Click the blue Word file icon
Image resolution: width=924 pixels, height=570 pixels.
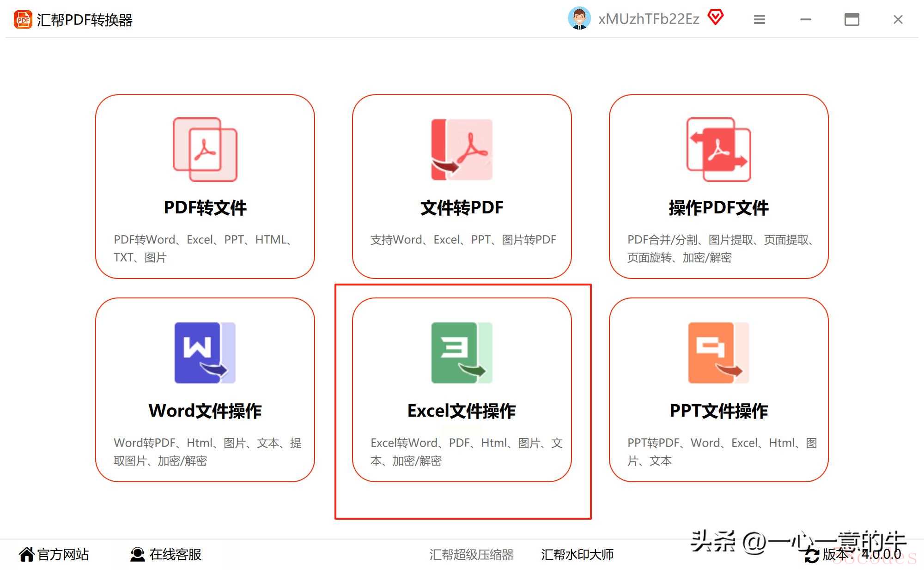[205, 352]
